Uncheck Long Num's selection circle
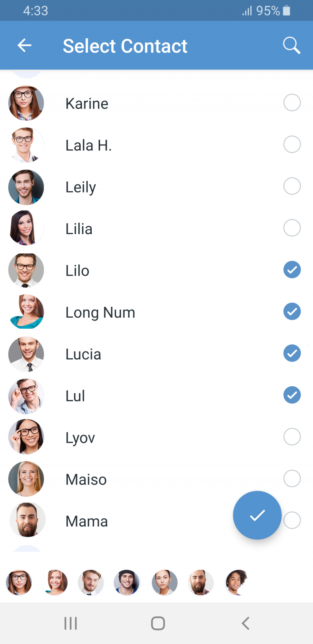The width and height of the screenshot is (313, 644). [x=292, y=311]
